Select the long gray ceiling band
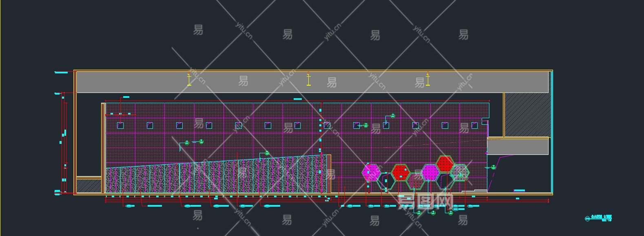Image resolution: width=644 pixels, height=236 pixels. point(312,82)
